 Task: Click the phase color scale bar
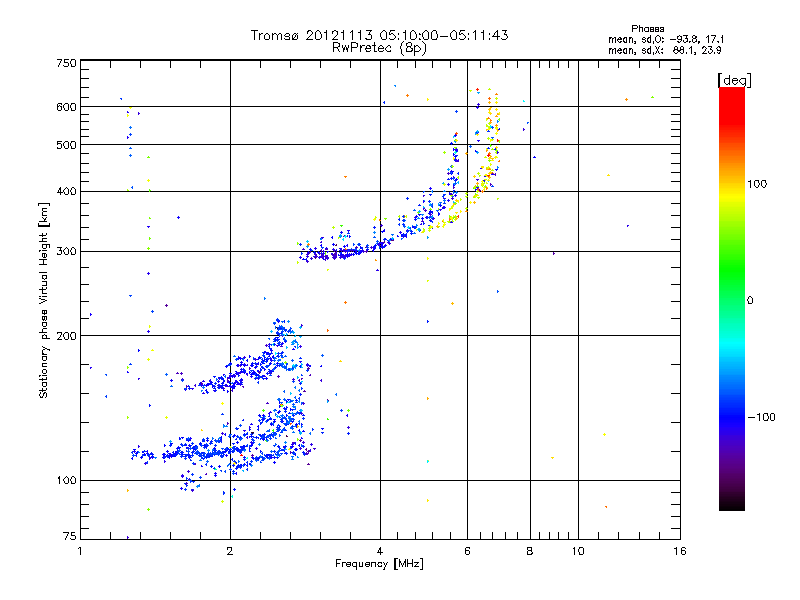[732, 299]
